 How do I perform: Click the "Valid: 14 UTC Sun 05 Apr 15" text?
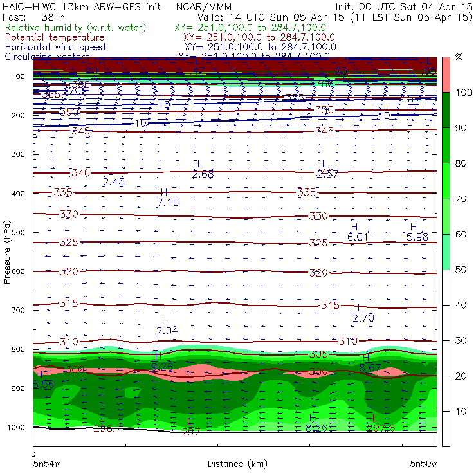click(x=271, y=17)
